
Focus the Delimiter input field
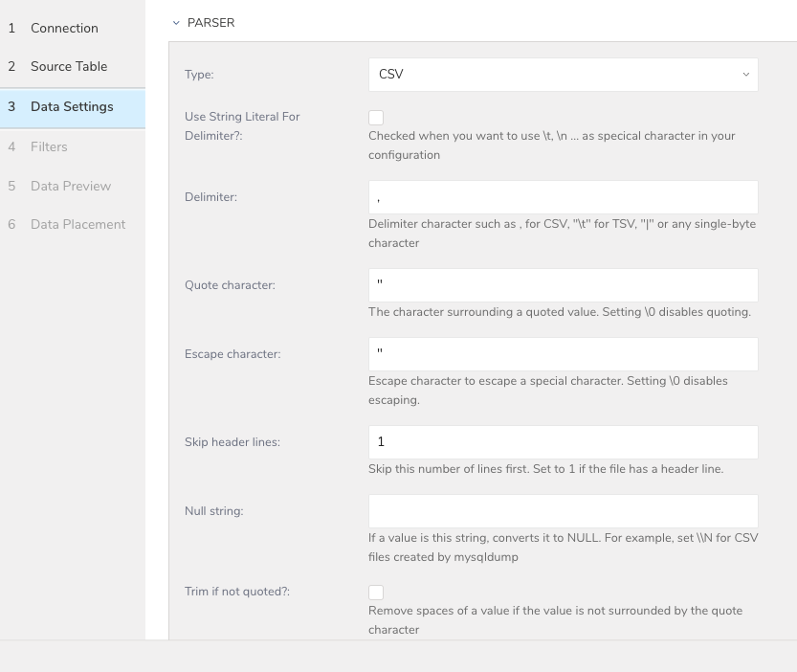pos(563,197)
